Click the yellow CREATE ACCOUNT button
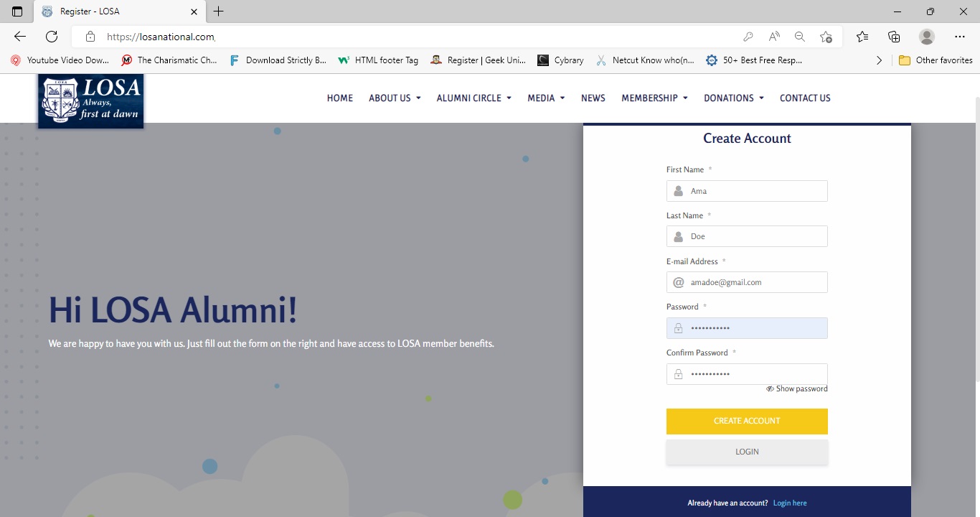 pos(747,421)
